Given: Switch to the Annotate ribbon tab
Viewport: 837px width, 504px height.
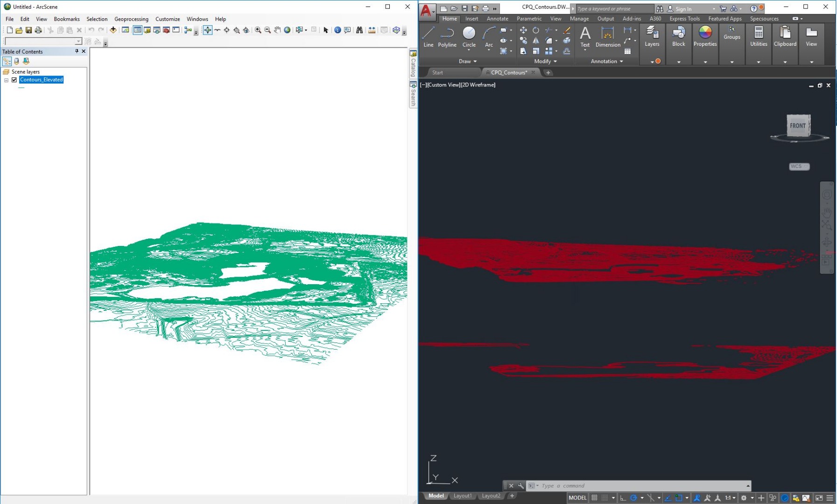Looking at the screenshot, I should click(497, 19).
